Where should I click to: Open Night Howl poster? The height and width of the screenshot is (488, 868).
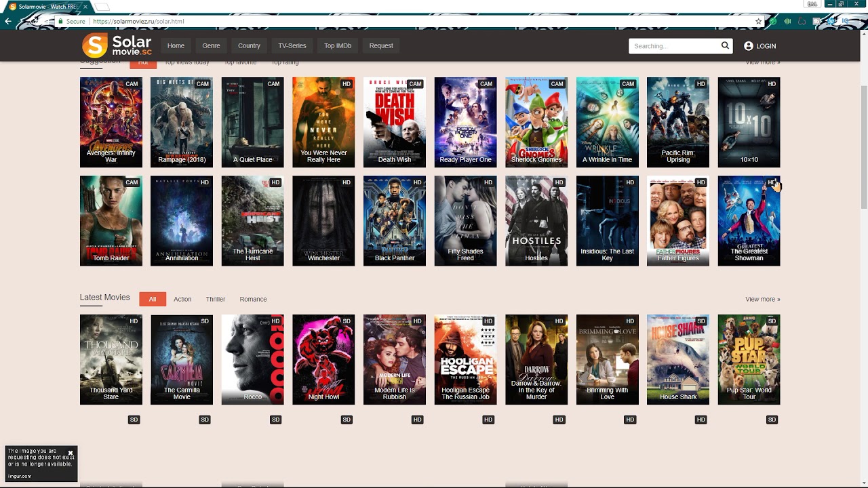point(323,359)
